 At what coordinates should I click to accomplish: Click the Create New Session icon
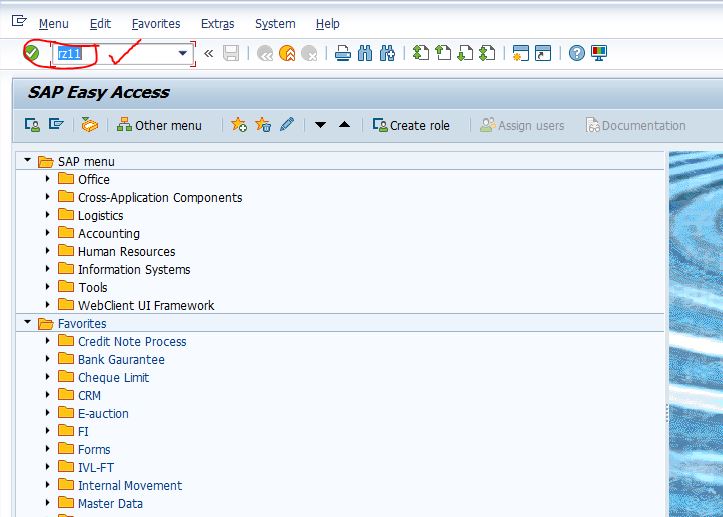click(x=521, y=53)
